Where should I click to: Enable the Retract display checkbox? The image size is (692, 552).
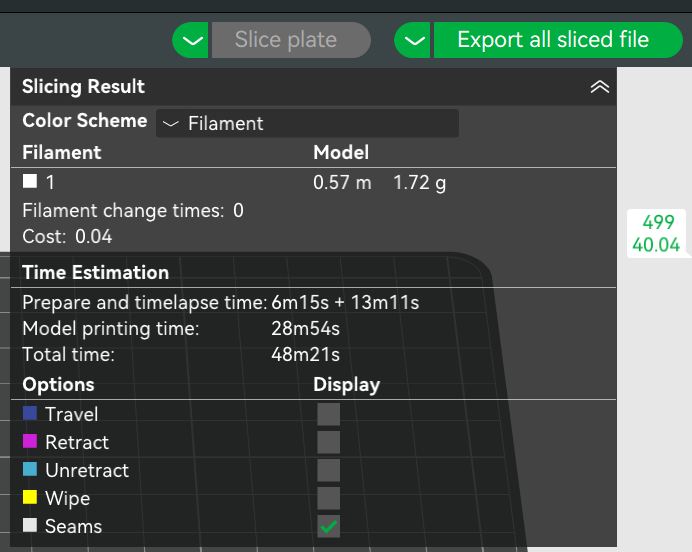click(328, 442)
